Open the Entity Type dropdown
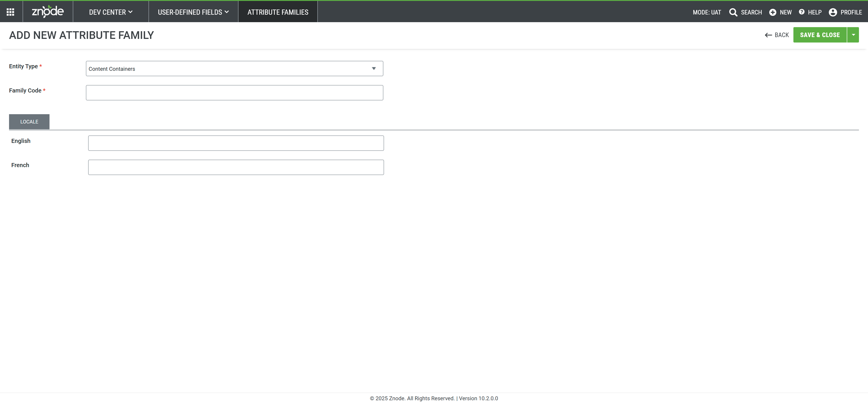868x412 pixels. coord(234,69)
